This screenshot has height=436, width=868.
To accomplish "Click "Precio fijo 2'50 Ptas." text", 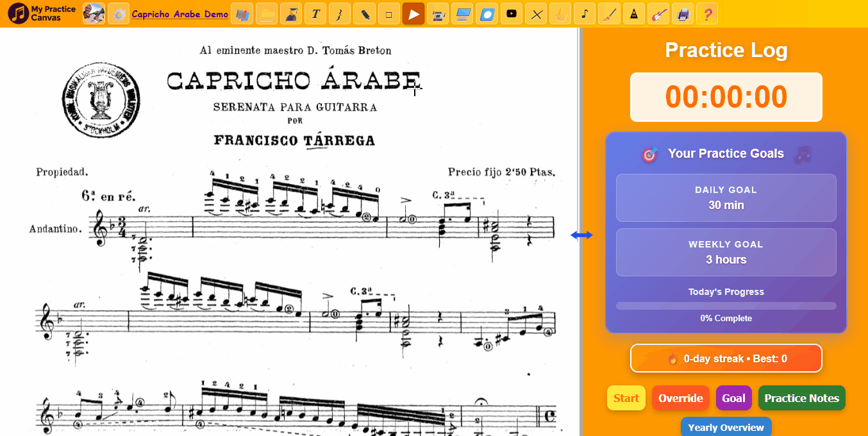I will (x=501, y=172).
